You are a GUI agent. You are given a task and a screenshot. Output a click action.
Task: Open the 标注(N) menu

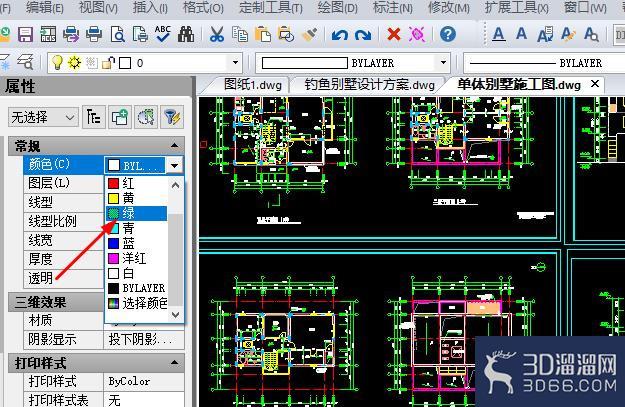click(x=393, y=7)
